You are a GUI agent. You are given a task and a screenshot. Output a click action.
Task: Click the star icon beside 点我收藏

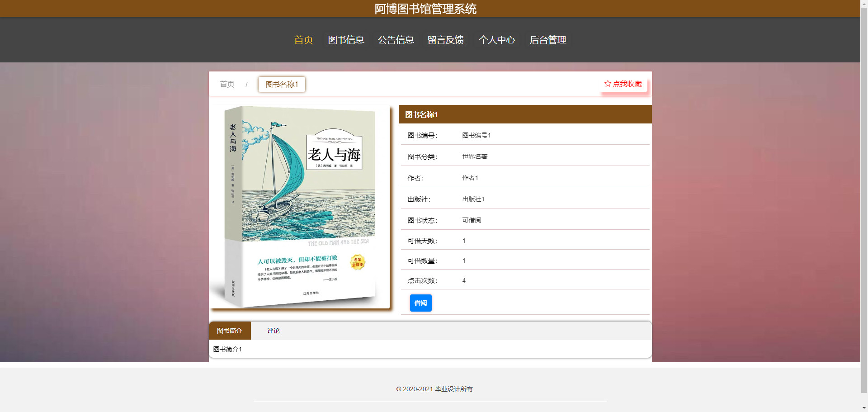[608, 84]
